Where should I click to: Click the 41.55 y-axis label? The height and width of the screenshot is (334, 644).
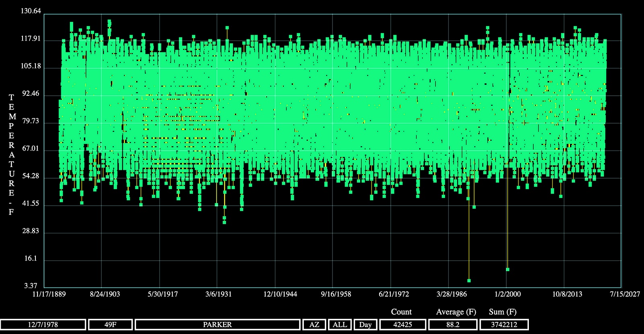[31, 204]
